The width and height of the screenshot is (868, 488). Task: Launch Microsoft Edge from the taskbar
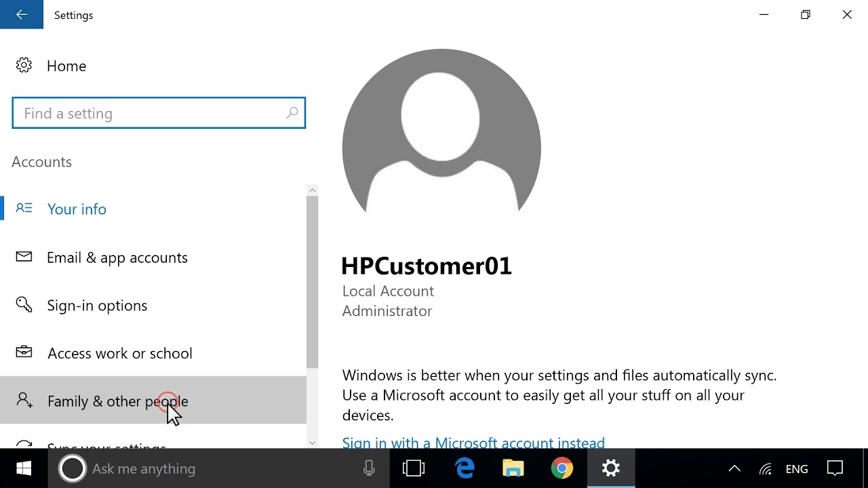[465, 468]
